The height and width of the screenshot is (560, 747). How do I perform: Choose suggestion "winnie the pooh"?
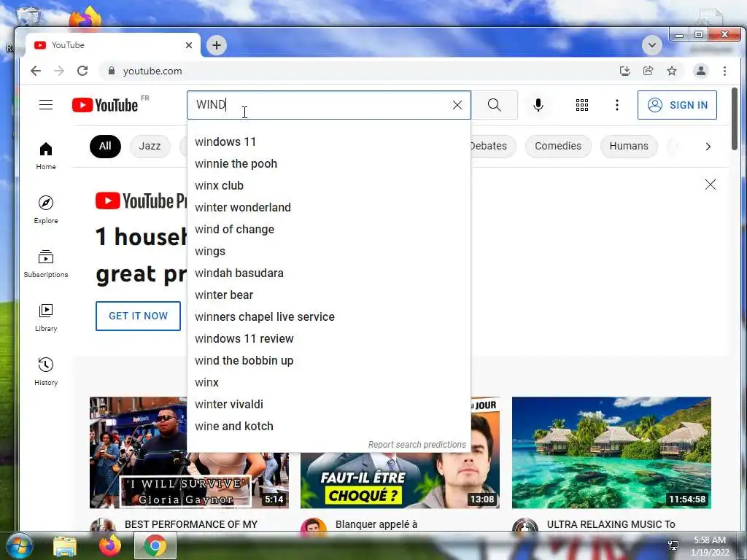[x=329, y=164]
